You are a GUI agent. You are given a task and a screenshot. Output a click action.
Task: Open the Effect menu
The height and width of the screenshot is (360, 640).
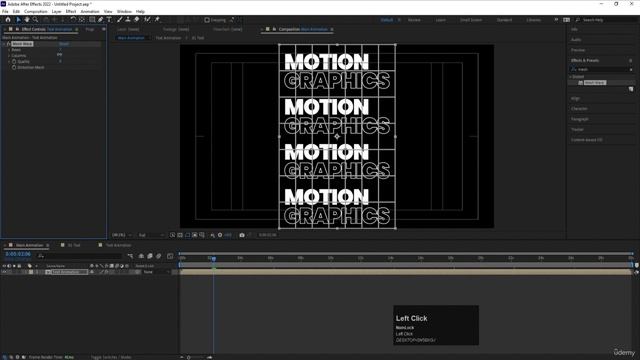point(71,11)
